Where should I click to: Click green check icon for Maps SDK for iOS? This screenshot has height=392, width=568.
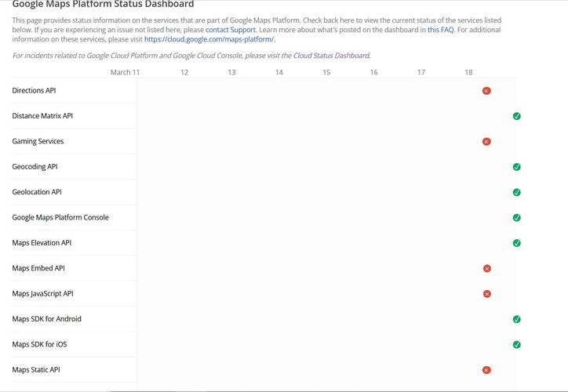[516, 344]
